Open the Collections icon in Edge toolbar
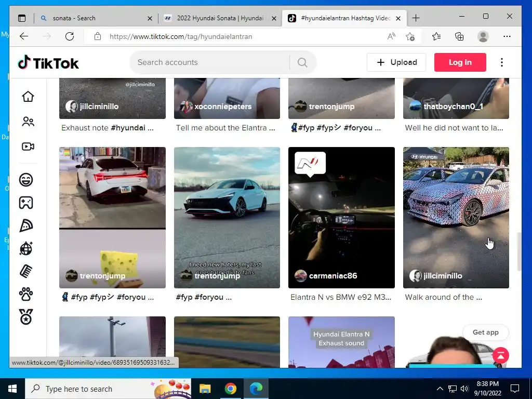The width and height of the screenshot is (532, 399). (x=459, y=36)
